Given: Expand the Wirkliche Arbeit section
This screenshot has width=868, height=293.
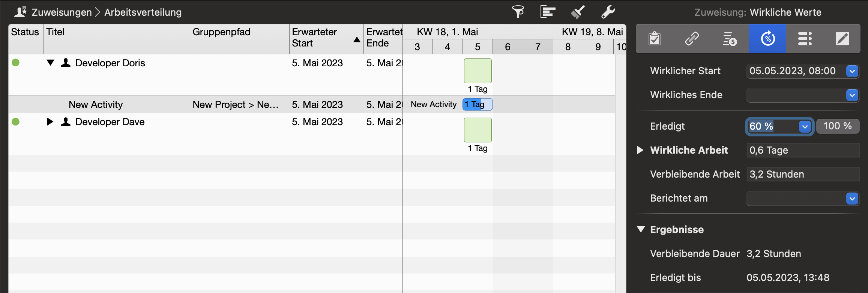Looking at the screenshot, I should 641,150.
